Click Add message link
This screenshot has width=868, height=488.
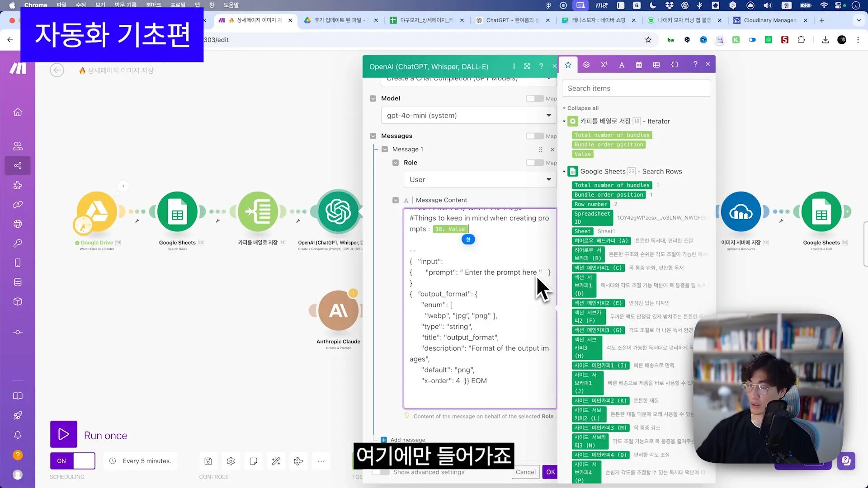(403, 440)
